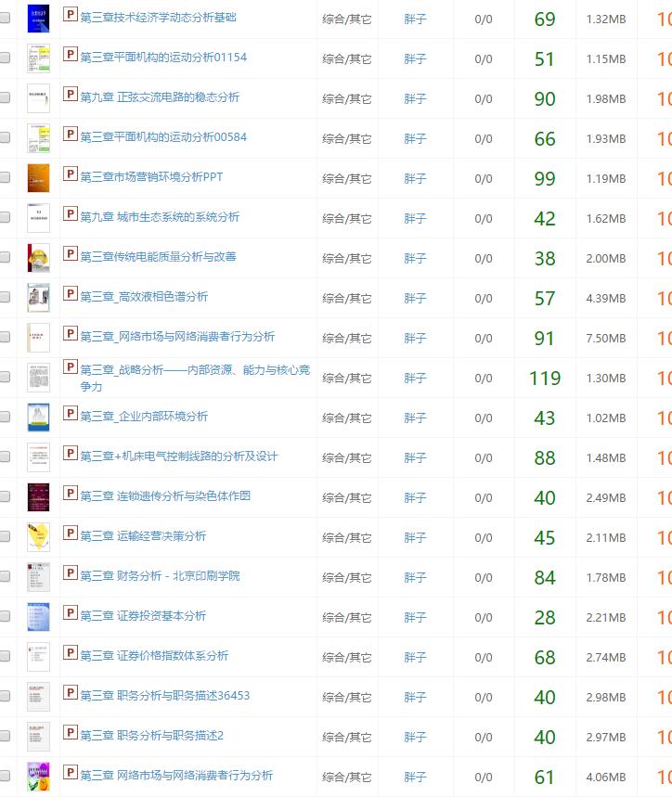Click PPT icon for 第三章_高效液相色谱分析
672x797 pixels.
[x=70, y=294]
